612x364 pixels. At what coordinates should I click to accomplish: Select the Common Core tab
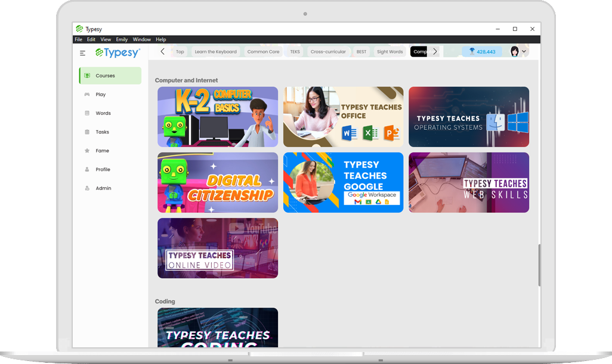click(x=263, y=51)
